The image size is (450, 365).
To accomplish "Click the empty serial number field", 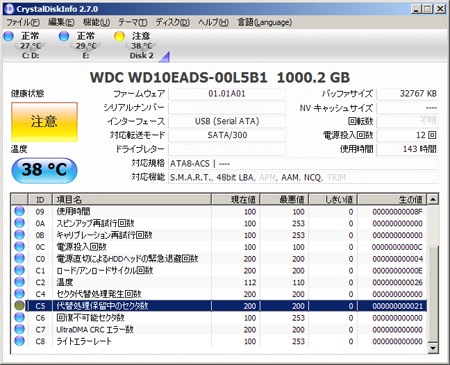I will click(x=227, y=108).
